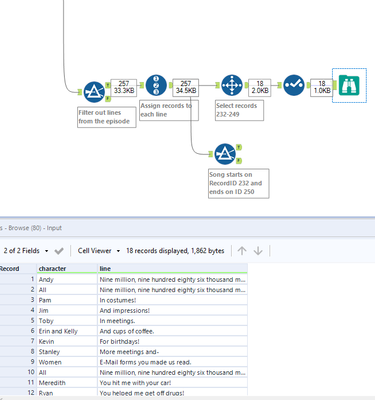Click the 'character' column header
Viewport: 375px width, 400px height.
click(67, 268)
